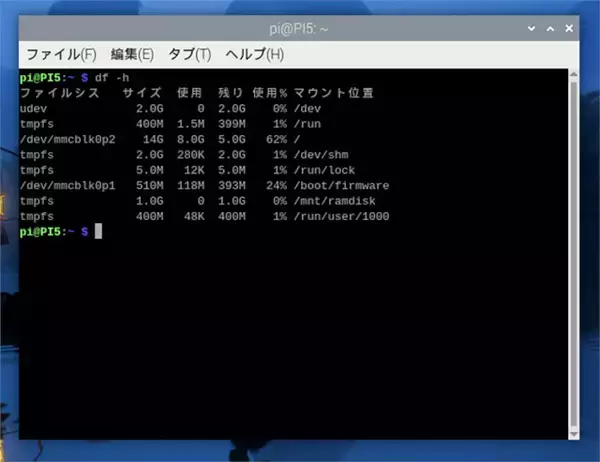The image size is (600, 462).
Task: Click the '1.5M' used value
Action: tap(191, 124)
